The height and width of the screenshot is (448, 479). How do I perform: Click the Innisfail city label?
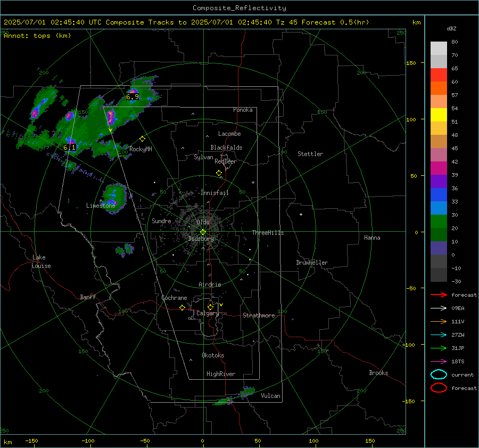click(x=215, y=193)
